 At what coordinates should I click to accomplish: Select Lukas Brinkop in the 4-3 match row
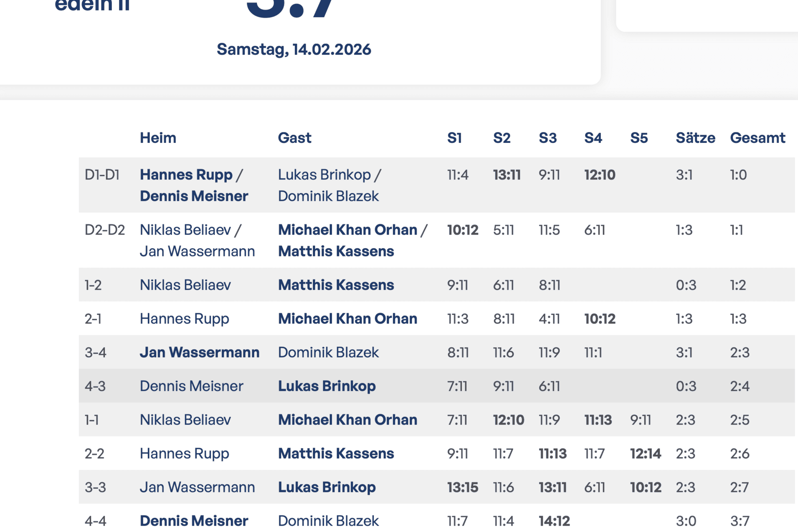[327, 386]
